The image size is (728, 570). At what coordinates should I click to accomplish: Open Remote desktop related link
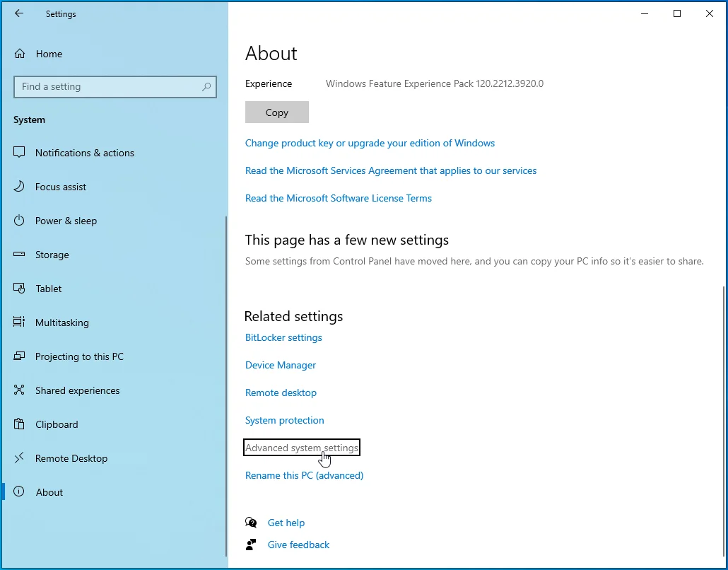pyautogui.click(x=281, y=392)
